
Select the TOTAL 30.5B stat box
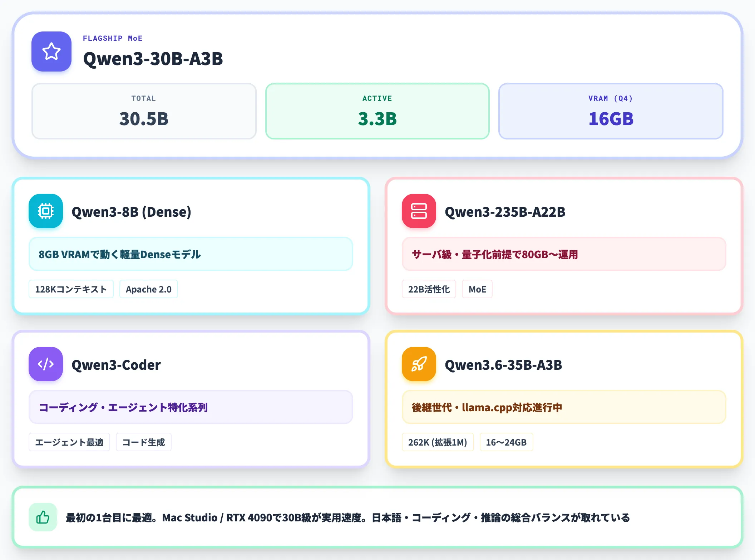(x=144, y=111)
